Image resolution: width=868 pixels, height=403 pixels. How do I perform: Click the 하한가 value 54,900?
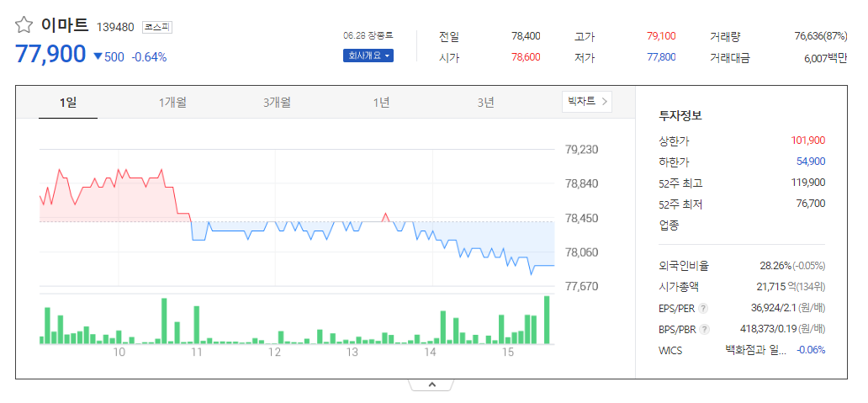point(811,162)
